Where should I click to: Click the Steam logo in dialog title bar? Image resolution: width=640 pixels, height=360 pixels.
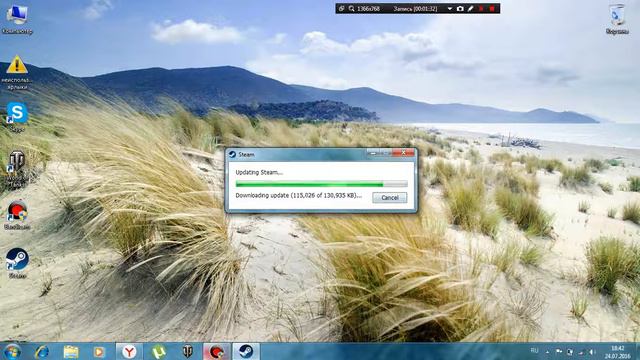(x=232, y=154)
